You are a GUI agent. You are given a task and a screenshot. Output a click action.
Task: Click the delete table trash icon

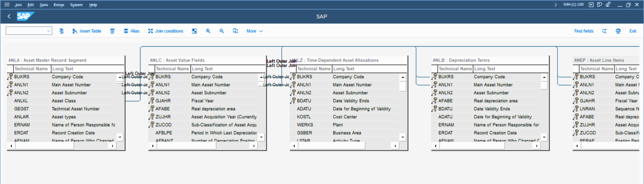pyautogui.click(x=112, y=31)
